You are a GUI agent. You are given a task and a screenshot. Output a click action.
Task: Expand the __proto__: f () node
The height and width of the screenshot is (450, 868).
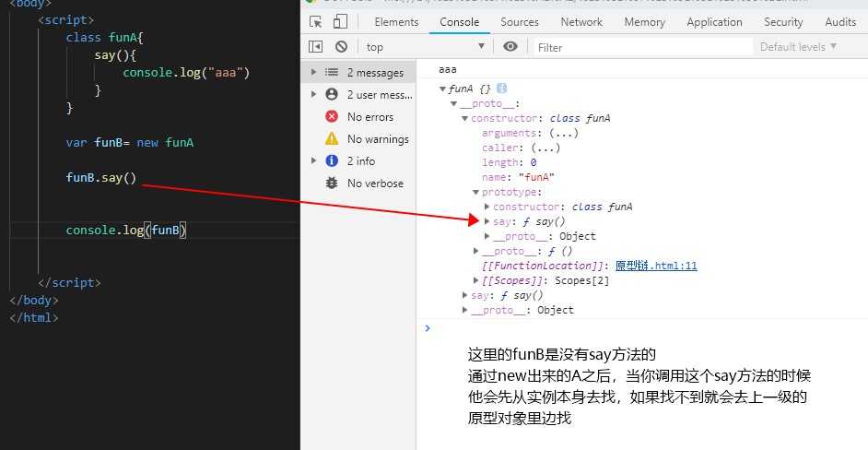coord(476,251)
